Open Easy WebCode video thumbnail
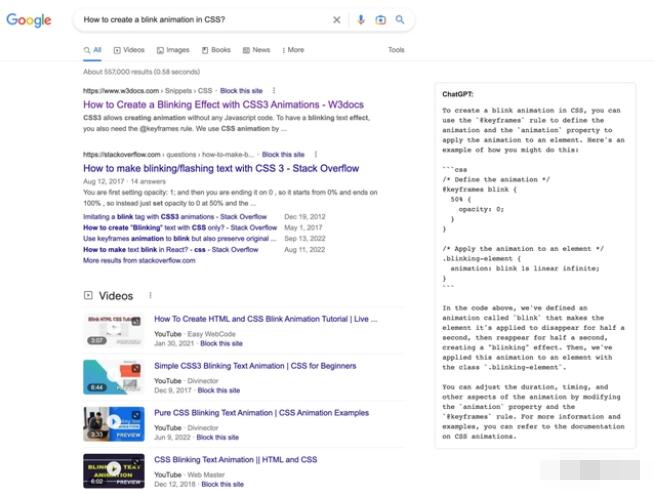 [x=114, y=330]
